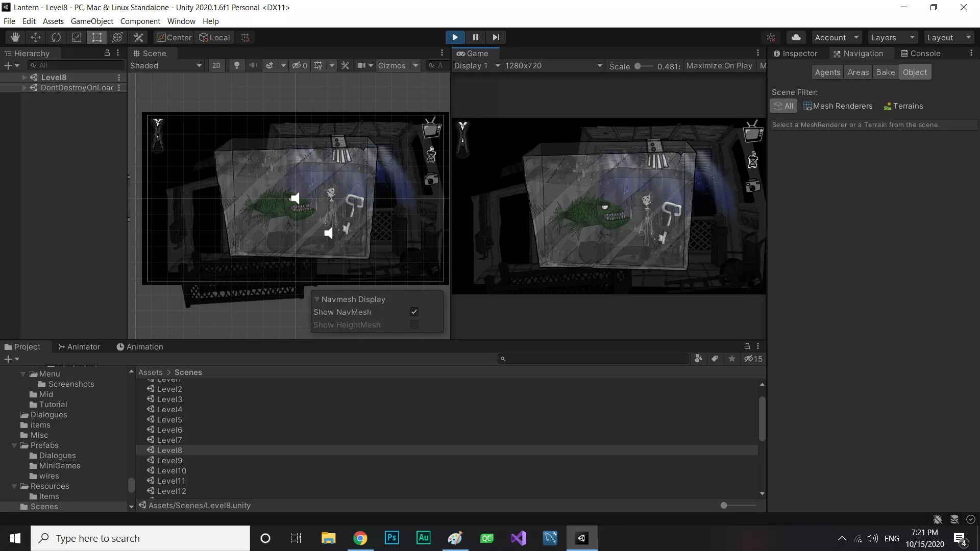This screenshot has width=980, height=551.
Task: Open the 1280x720 resolution dropdown
Action: tap(554, 66)
